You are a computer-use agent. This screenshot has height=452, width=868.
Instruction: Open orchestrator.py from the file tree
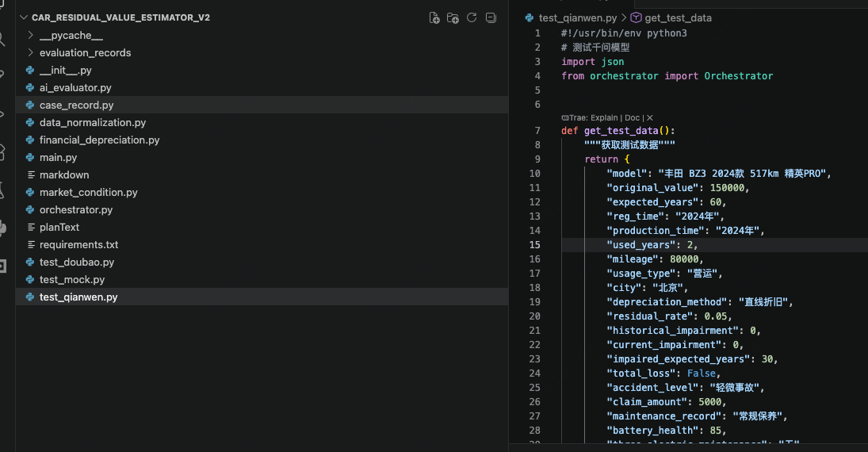(76, 210)
